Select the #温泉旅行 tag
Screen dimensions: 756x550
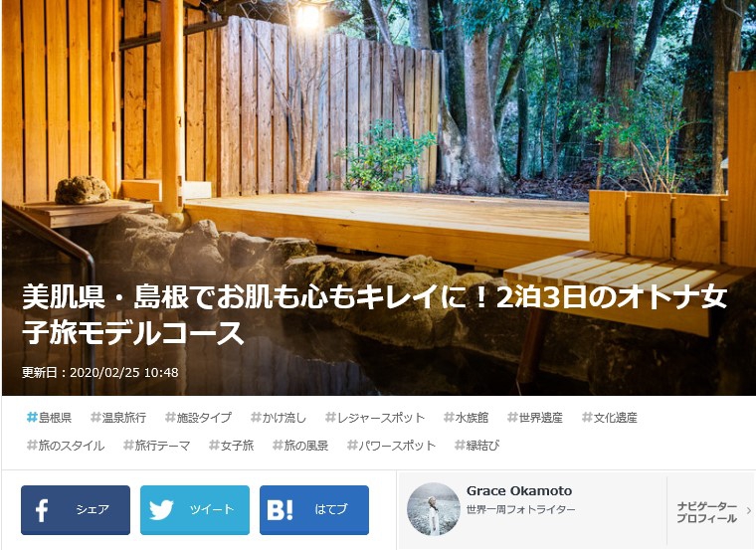coord(118,418)
